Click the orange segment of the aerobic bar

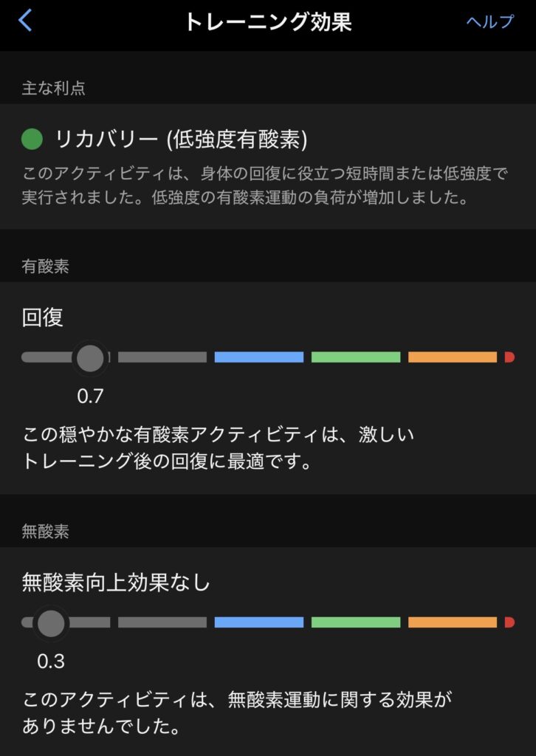453,357
